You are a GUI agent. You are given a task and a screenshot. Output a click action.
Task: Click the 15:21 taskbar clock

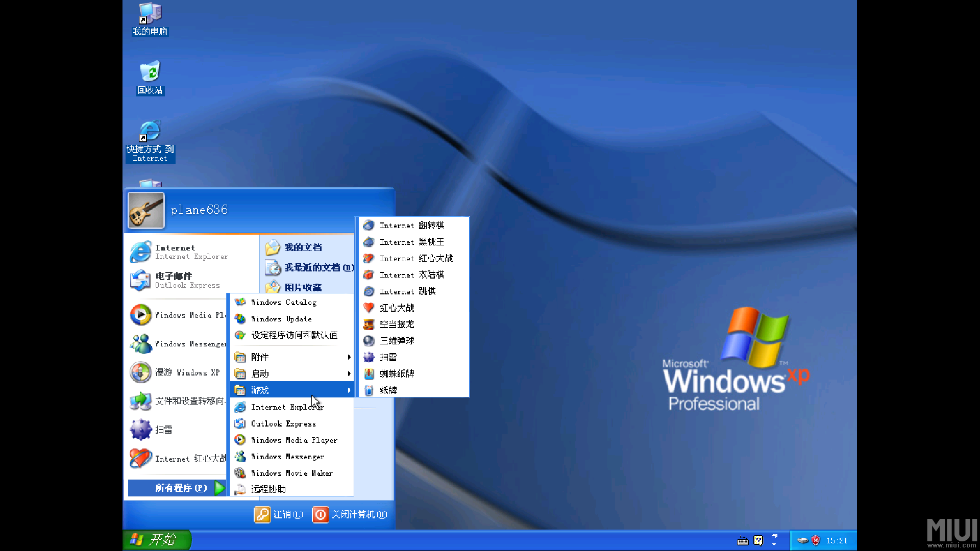point(837,540)
